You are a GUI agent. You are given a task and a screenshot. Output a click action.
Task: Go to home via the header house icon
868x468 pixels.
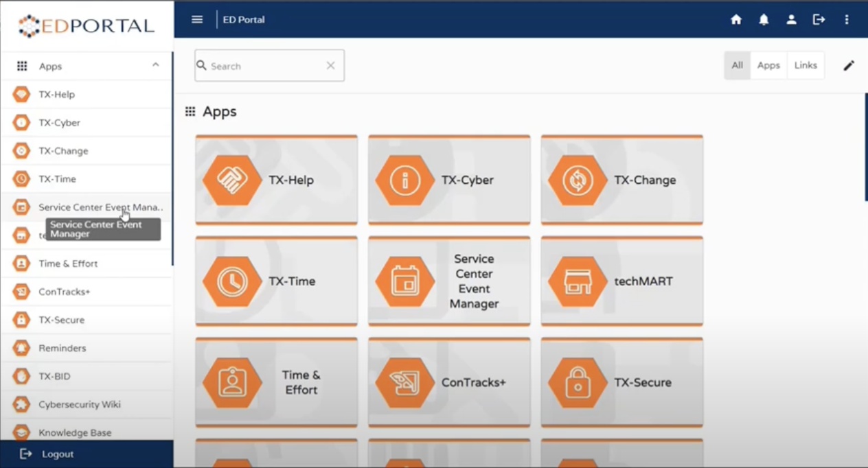(x=736, y=20)
